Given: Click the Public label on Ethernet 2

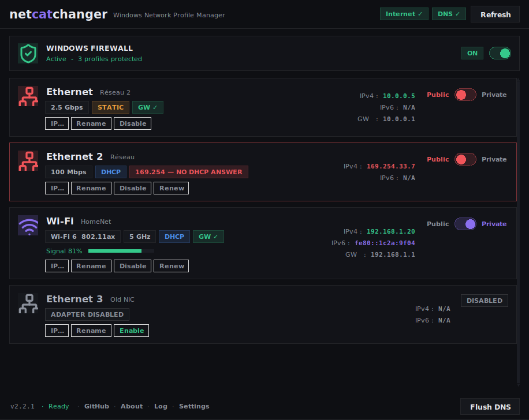Looking at the screenshot, I should 438,159.
